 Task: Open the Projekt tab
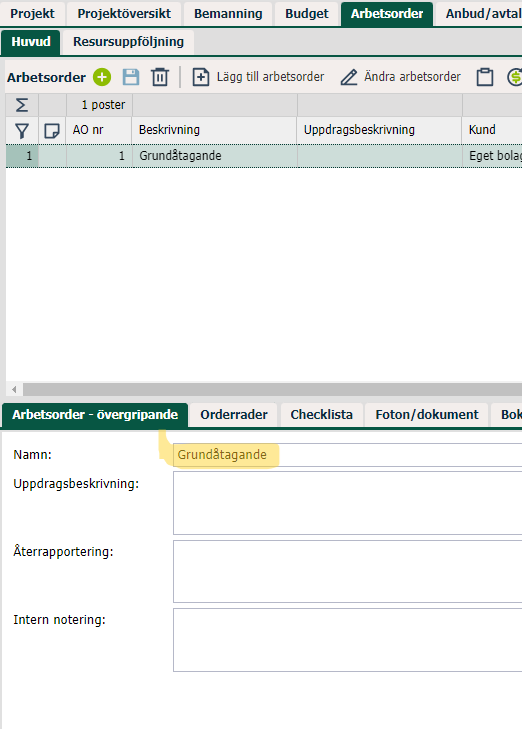pyautogui.click(x=32, y=13)
